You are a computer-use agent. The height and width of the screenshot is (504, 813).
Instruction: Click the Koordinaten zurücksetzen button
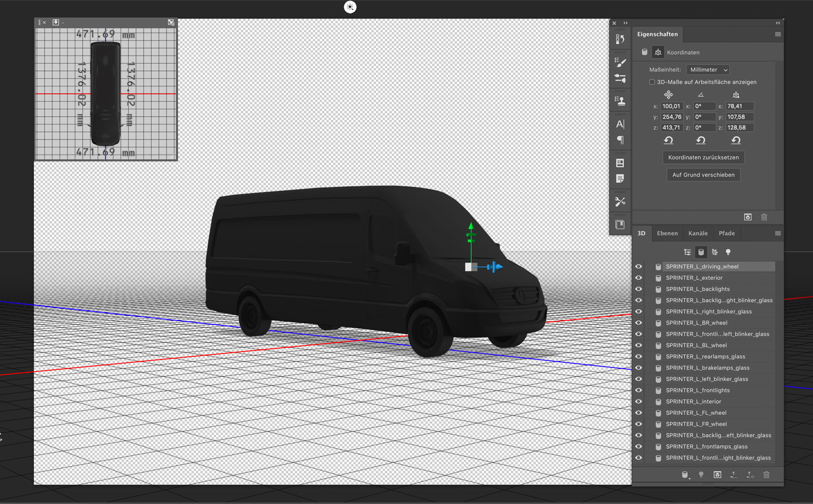point(703,157)
